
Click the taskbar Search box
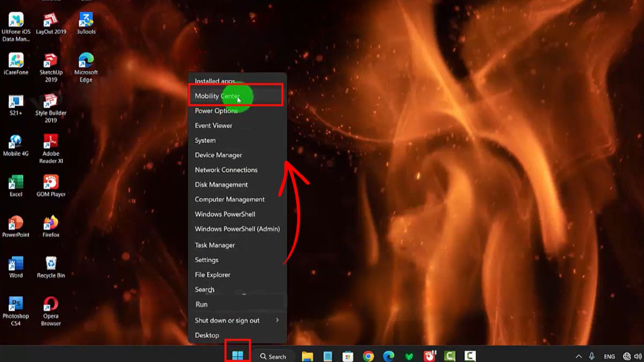[273, 356]
